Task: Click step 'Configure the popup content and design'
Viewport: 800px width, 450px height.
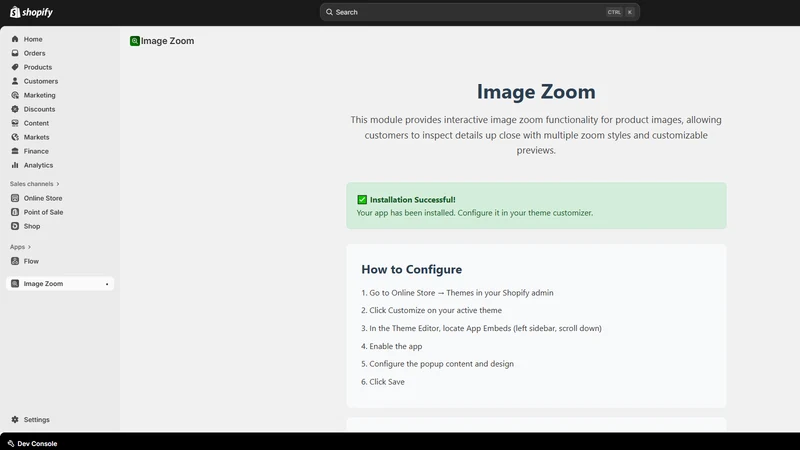Action: pyautogui.click(x=437, y=364)
